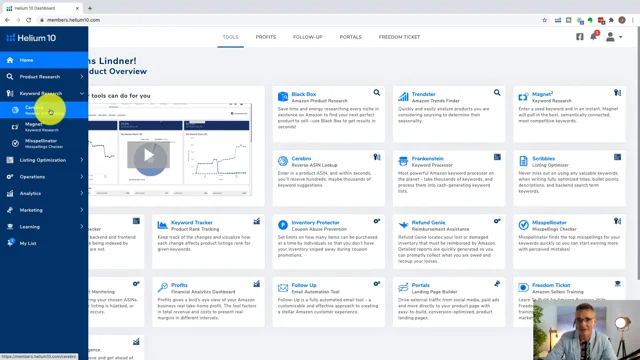
Task: Open the Keyword Tracker link
Action: coord(191,222)
